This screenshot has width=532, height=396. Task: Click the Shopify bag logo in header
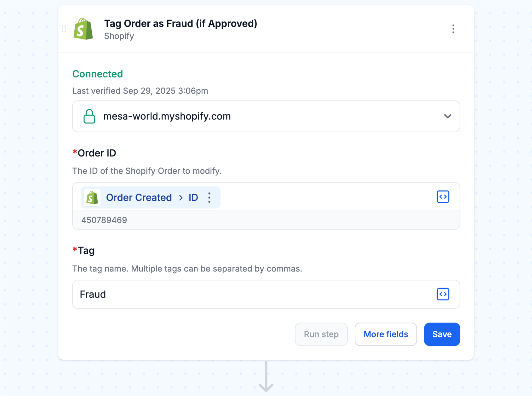coord(83,29)
